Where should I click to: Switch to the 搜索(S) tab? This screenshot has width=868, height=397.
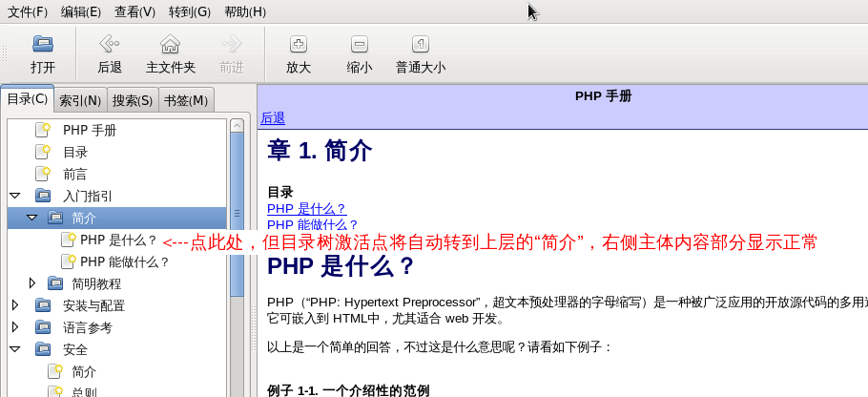[x=133, y=100]
